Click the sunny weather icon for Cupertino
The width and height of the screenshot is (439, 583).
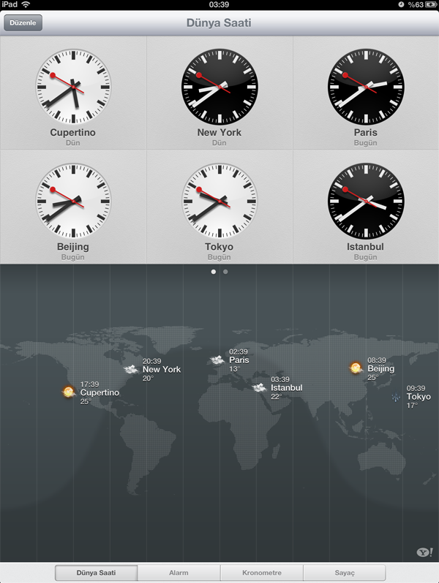click(x=68, y=392)
